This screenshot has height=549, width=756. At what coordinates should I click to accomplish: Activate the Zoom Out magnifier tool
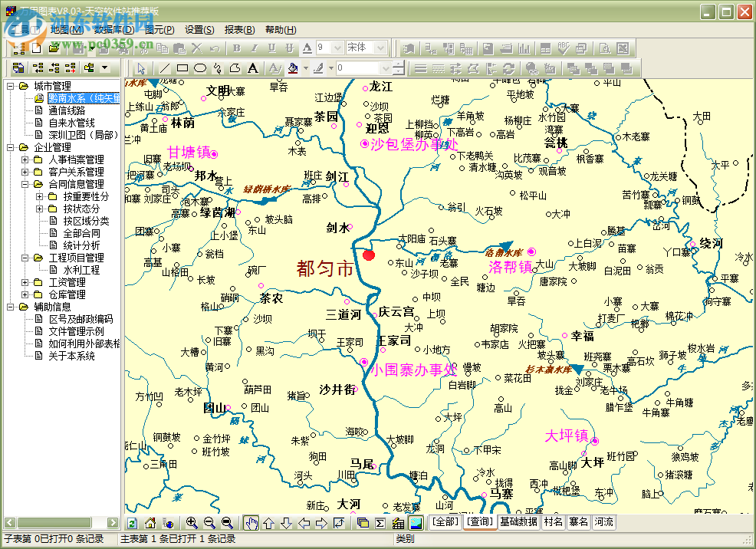[210, 523]
